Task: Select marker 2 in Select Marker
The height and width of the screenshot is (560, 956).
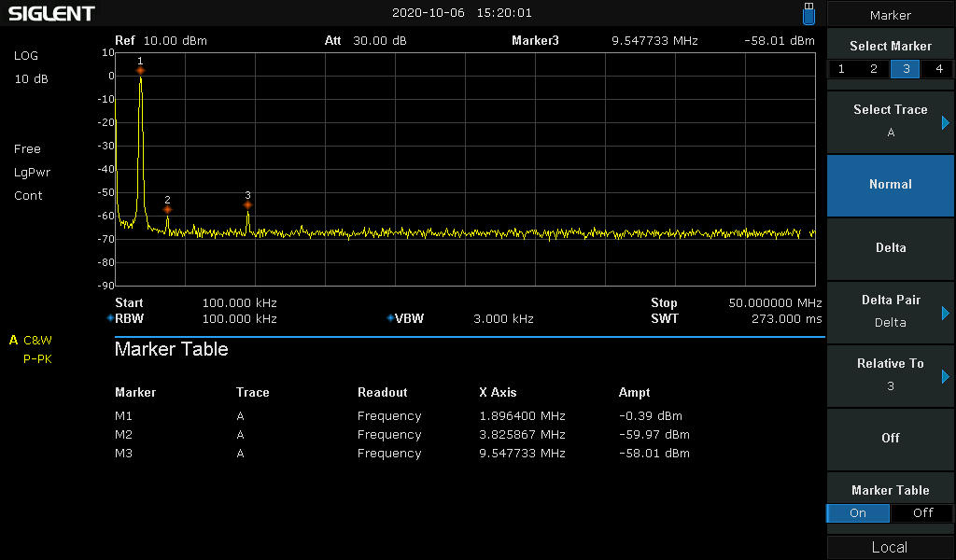Action: [874, 69]
